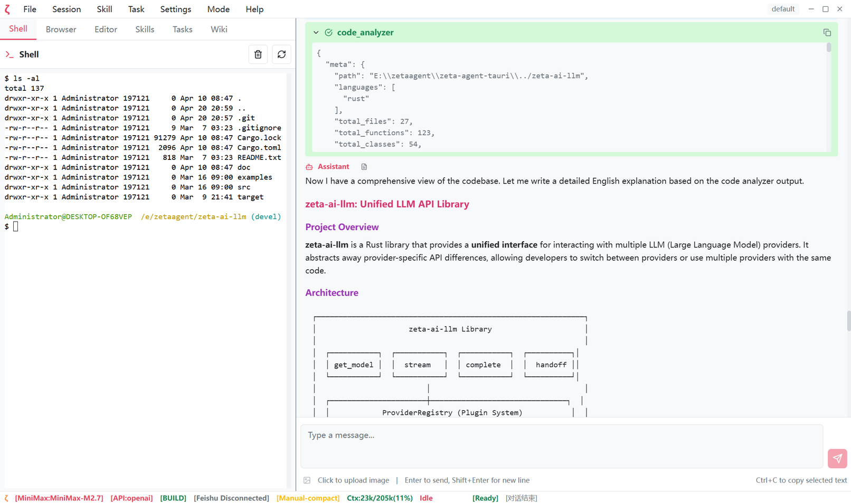Open the default profile selector
Image resolution: width=851 pixels, height=504 pixels.
[x=782, y=8]
